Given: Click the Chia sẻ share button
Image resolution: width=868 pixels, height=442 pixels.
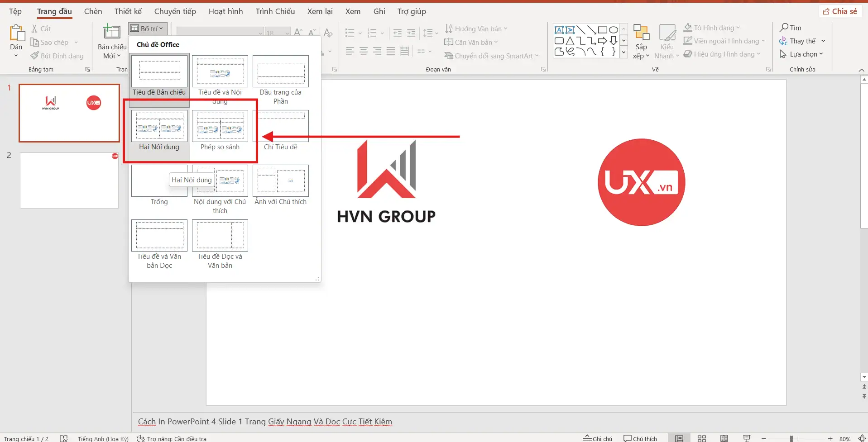Looking at the screenshot, I should [x=840, y=11].
